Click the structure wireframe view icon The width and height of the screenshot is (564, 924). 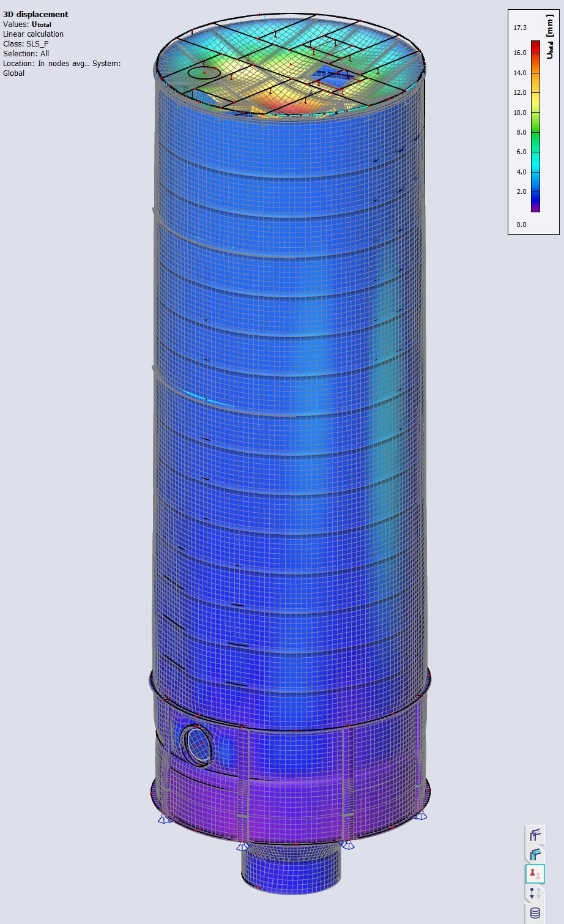[x=535, y=835]
